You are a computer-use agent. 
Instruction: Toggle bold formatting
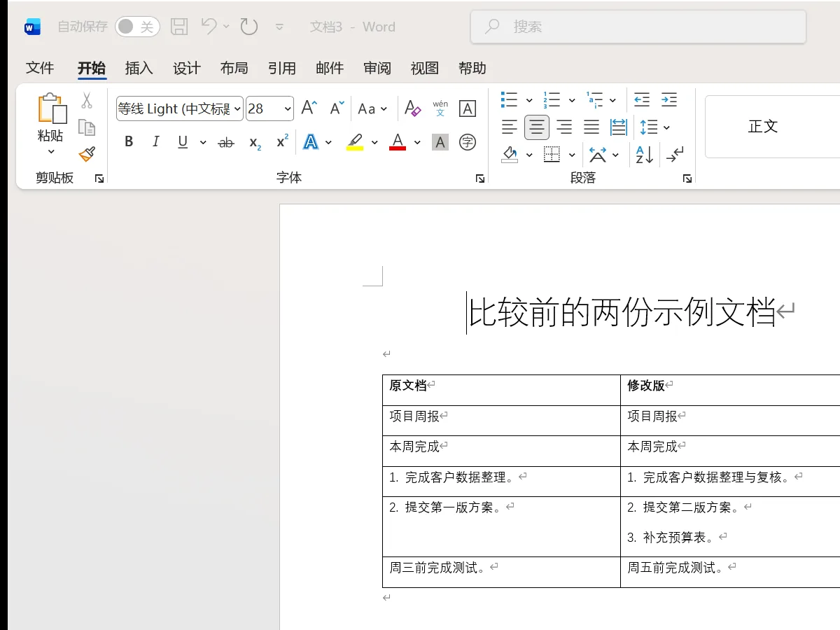(x=129, y=142)
